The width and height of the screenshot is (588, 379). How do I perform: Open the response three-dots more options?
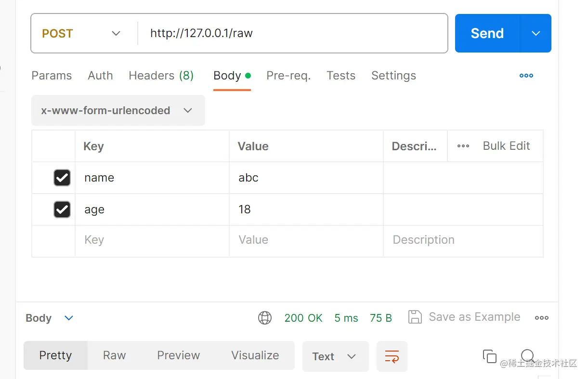[x=542, y=318]
